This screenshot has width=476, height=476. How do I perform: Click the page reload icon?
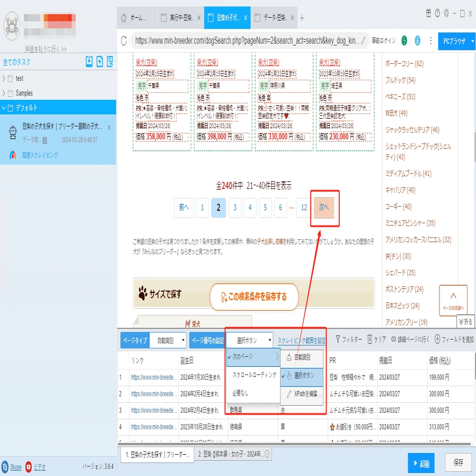pos(124,41)
